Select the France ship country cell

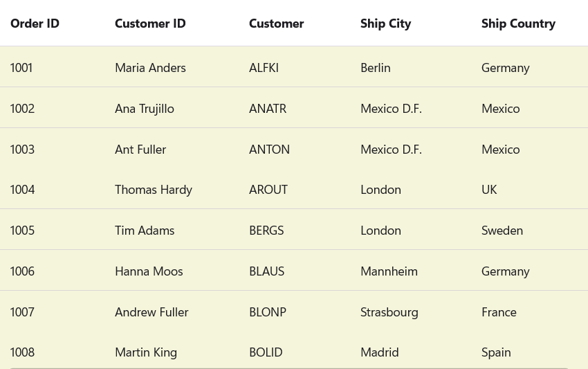click(x=499, y=312)
